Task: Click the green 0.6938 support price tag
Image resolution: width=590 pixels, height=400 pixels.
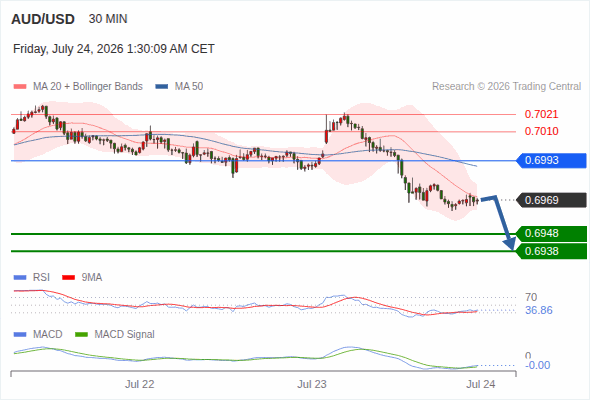Action: coord(551,251)
